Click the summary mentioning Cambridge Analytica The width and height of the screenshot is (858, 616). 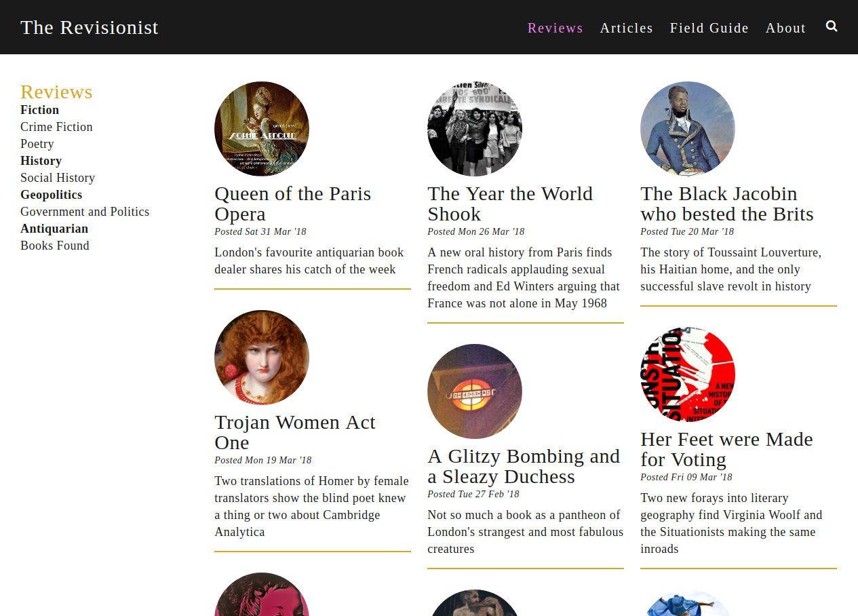pos(312,507)
